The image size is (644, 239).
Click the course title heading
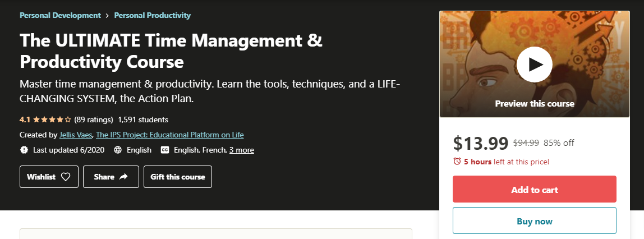(171, 50)
